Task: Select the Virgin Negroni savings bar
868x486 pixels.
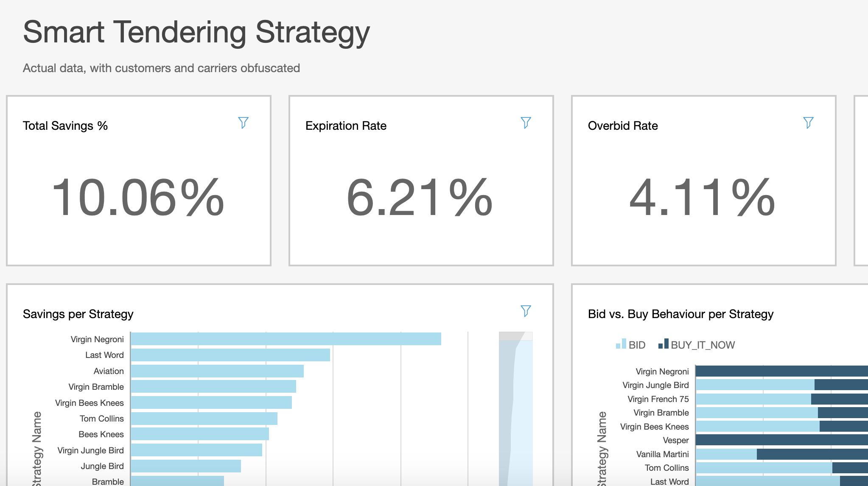Action: point(286,339)
